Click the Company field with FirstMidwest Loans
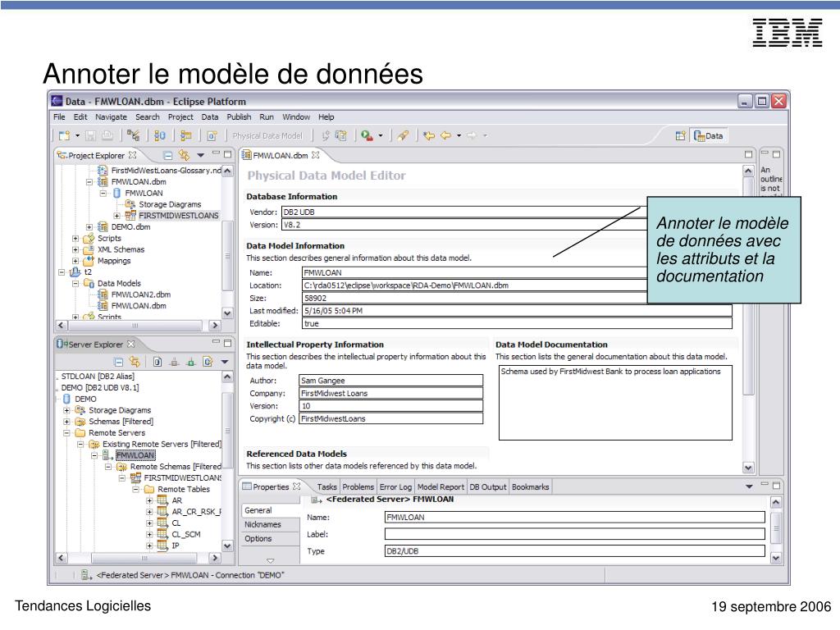Image resolution: width=840 pixels, height=630 pixels. (390, 393)
